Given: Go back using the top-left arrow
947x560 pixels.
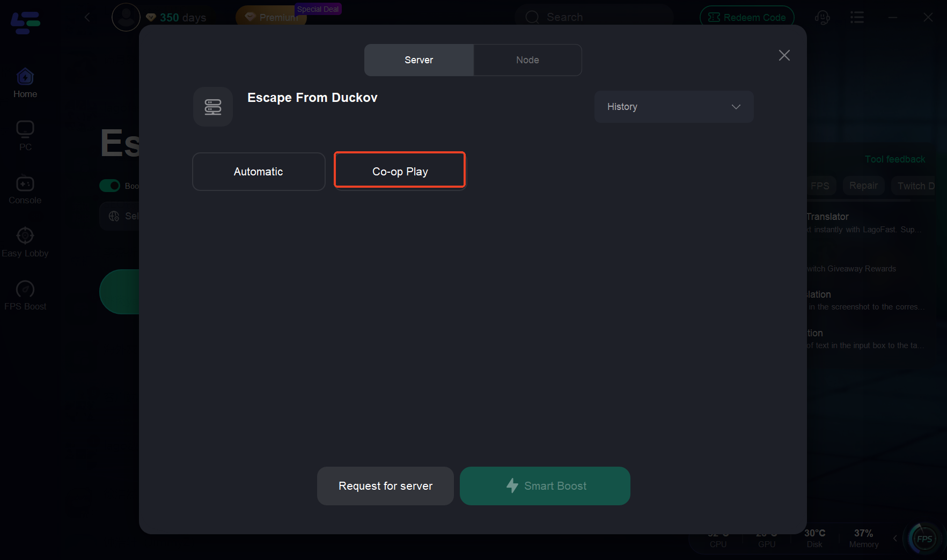Looking at the screenshot, I should [x=87, y=17].
